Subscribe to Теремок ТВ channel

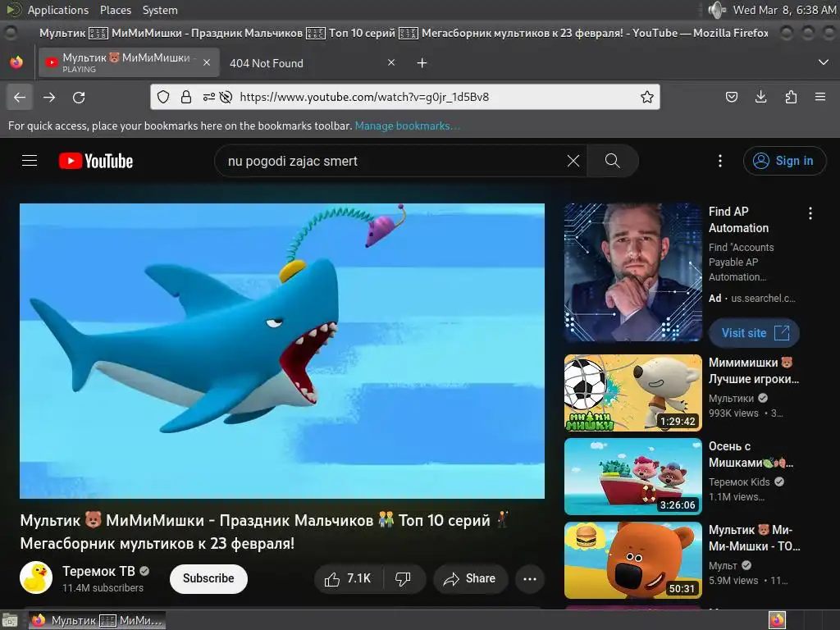pyautogui.click(x=208, y=578)
